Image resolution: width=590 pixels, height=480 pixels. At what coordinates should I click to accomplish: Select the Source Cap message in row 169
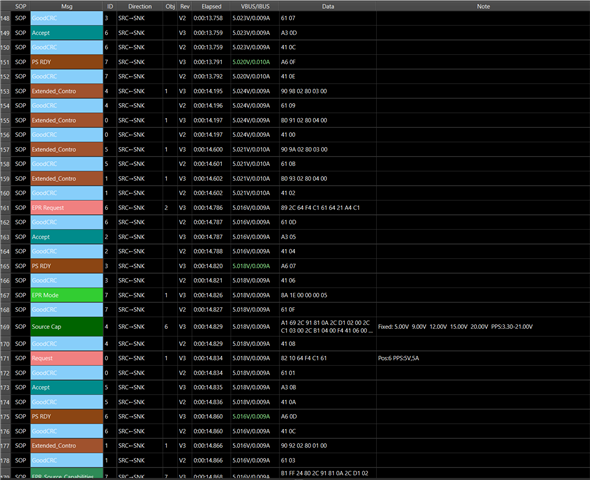[x=67, y=327]
